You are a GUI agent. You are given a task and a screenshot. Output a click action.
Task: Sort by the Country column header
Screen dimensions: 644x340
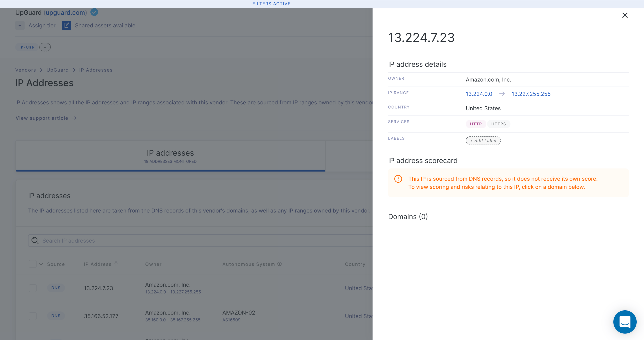[355, 264]
